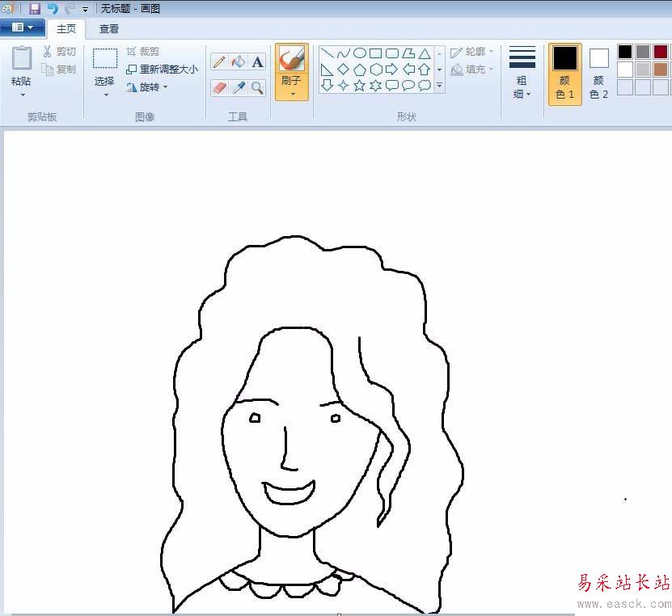
Task: Choose the Six-point star shape
Action: (x=376, y=85)
